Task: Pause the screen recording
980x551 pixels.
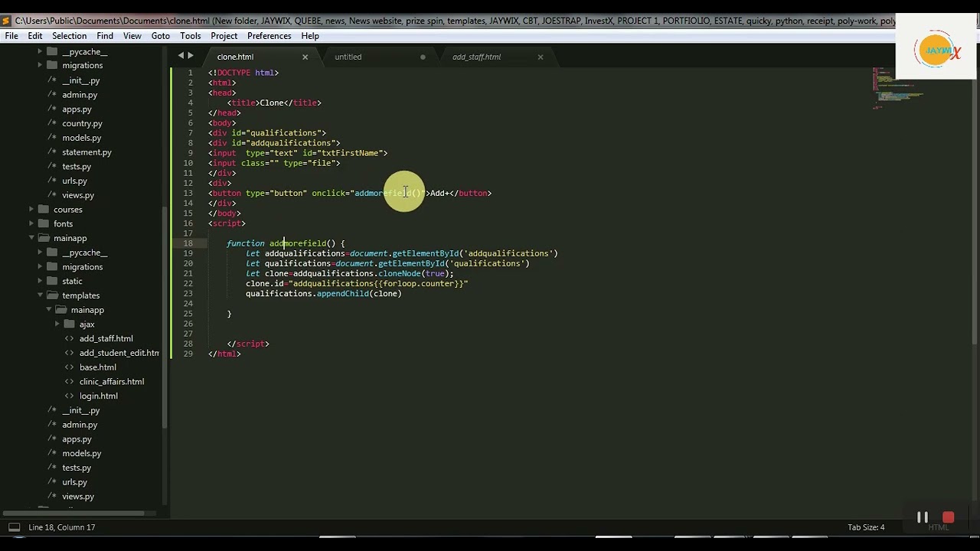Action: pyautogui.click(x=923, y=518)
